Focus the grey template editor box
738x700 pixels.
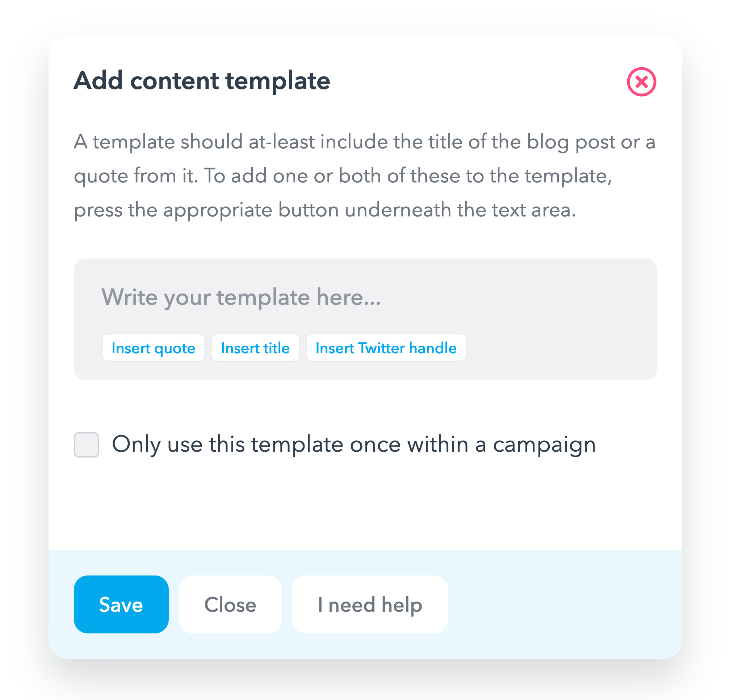(x=365, y=319)
